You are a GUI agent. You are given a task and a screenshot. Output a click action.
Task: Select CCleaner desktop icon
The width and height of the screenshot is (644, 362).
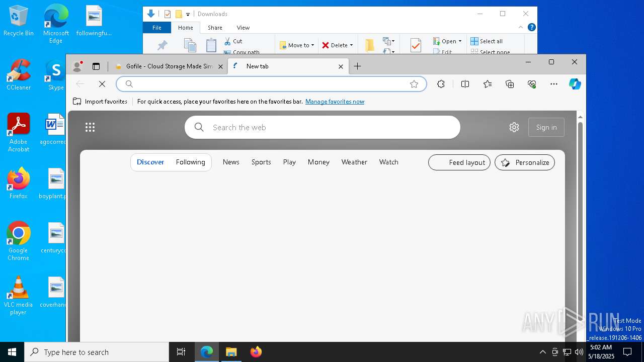[19, 75]
